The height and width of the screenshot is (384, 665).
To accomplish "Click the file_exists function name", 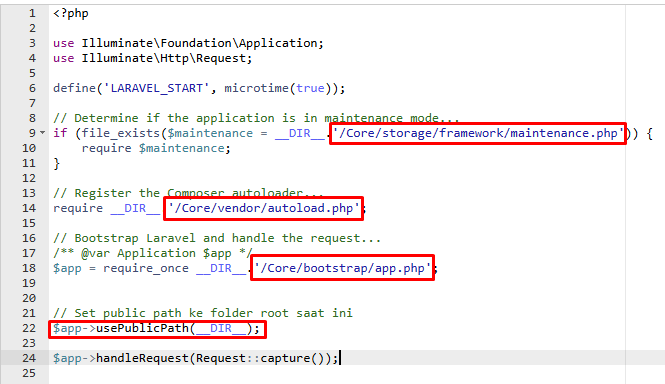I will (x=120, y=133).
